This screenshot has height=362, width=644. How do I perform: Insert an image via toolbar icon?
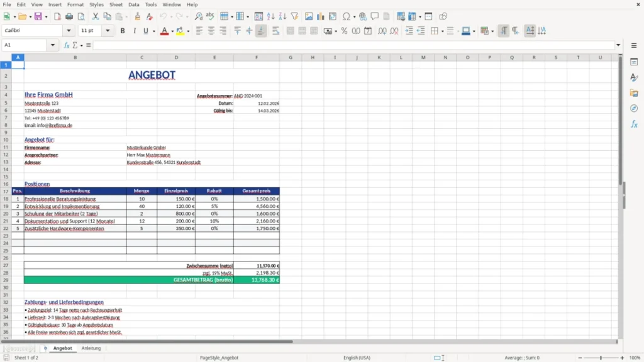click(x=309, y=16)
